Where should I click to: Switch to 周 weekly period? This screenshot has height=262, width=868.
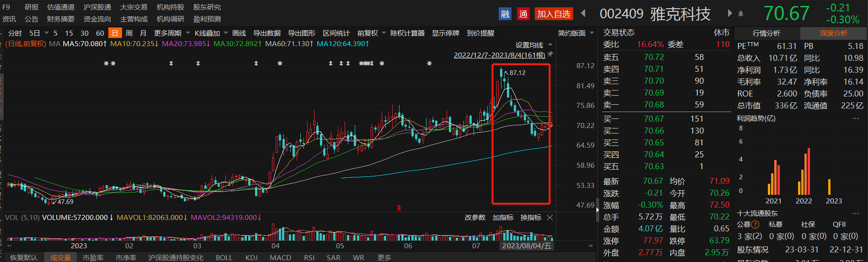pos(129,33)
